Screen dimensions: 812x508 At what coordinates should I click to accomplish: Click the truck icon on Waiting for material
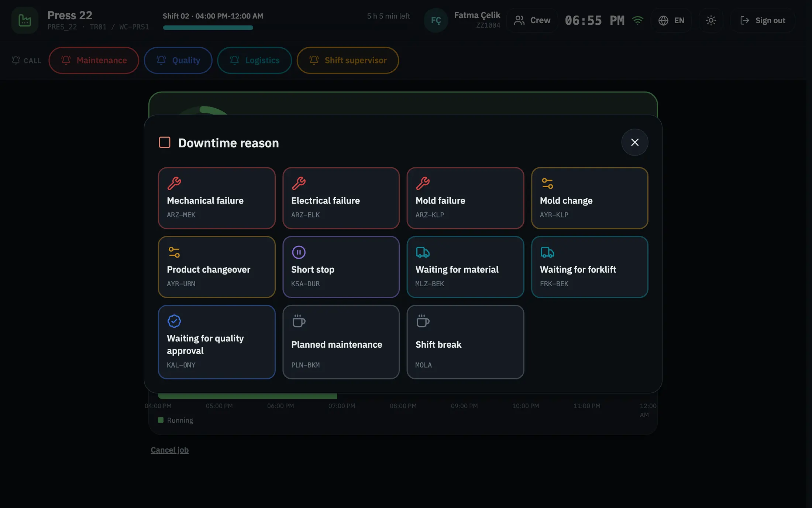423,252
